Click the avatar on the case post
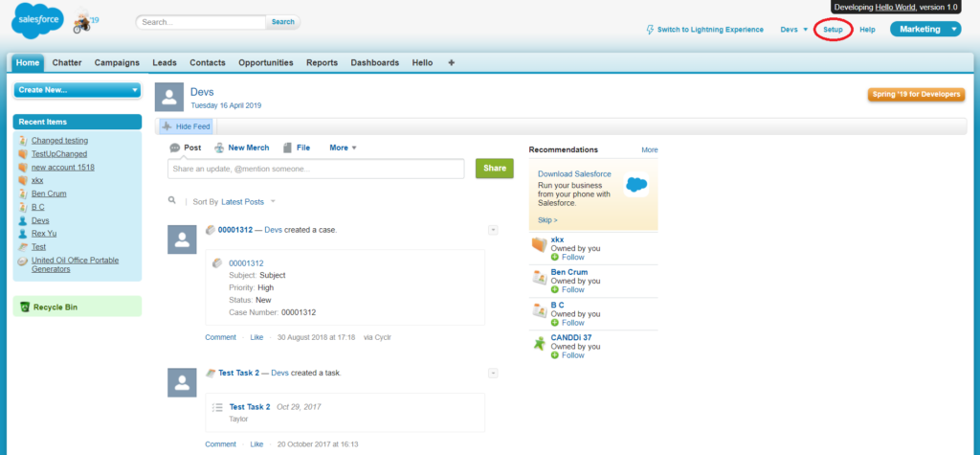The height and width of the screenshot is (455, 980). [182, 239]
